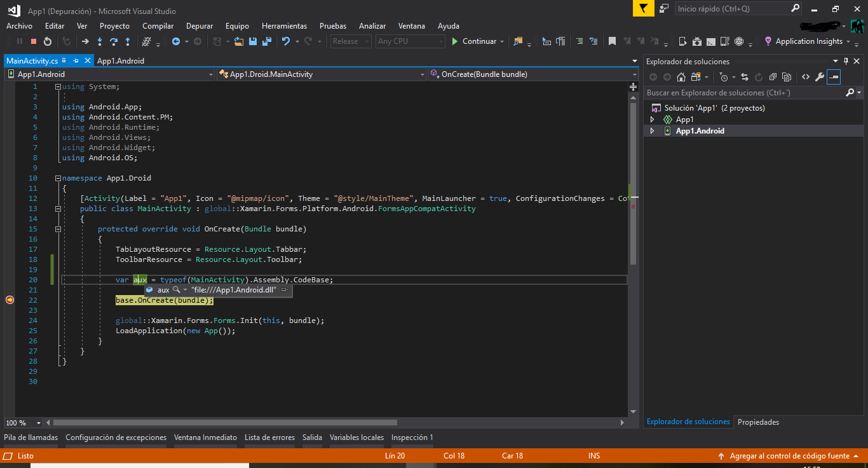Switch to the Propiedades tab

point(758,422)
